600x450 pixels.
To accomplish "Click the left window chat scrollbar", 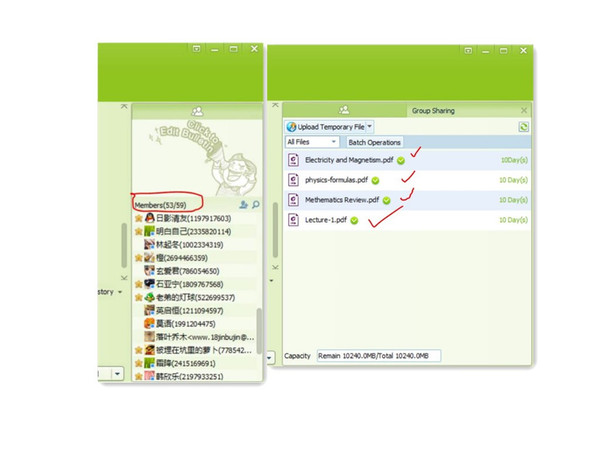I will pos(124,245).
